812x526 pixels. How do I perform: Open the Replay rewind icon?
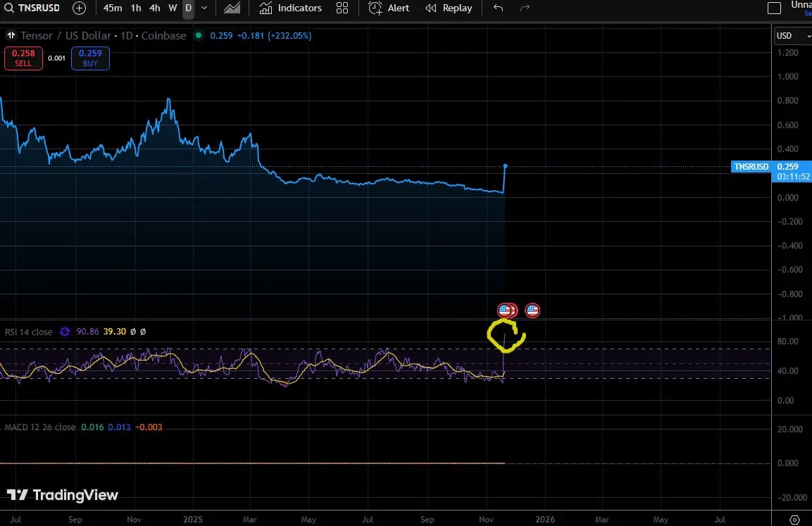click(x=431, y=8)
